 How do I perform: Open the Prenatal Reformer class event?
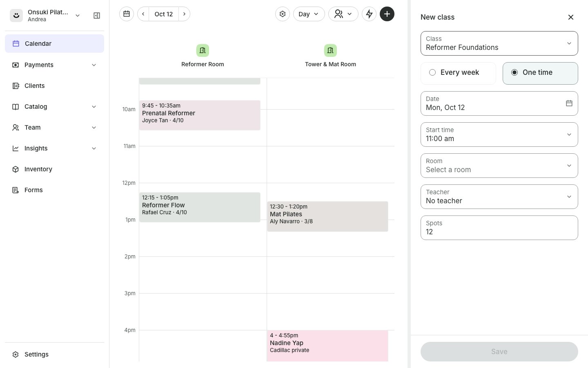pos(200,115)
